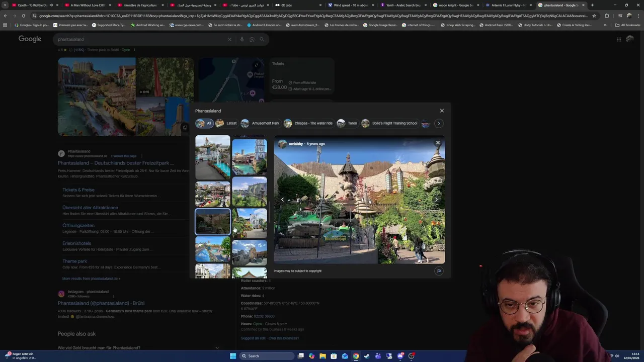Open a new browser tab
Image resolution: width=644 pixels, height=362 pixels.
point(592,5)
